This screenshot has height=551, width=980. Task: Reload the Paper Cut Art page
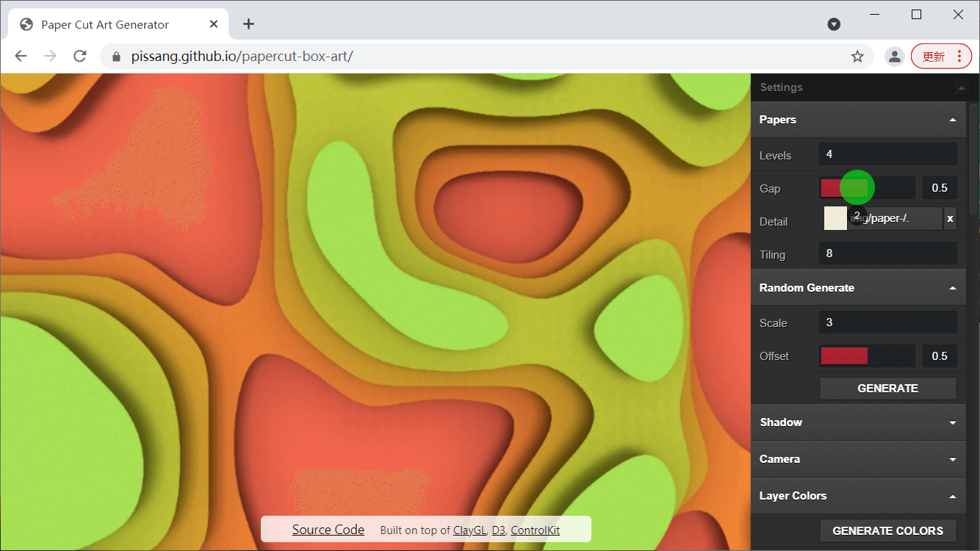point(80,57)
